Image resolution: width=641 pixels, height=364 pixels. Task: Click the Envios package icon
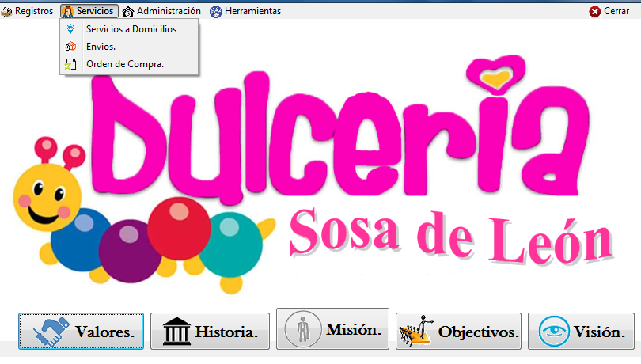click(x=70, y=47)
